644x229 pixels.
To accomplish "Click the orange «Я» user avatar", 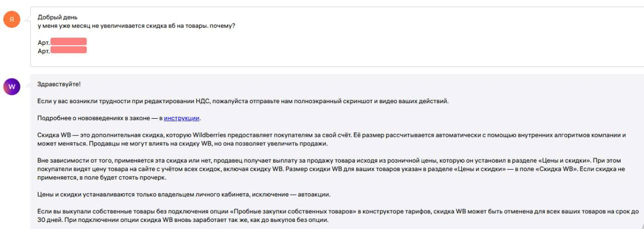I will pyautogui.click(x=12, y=20).
